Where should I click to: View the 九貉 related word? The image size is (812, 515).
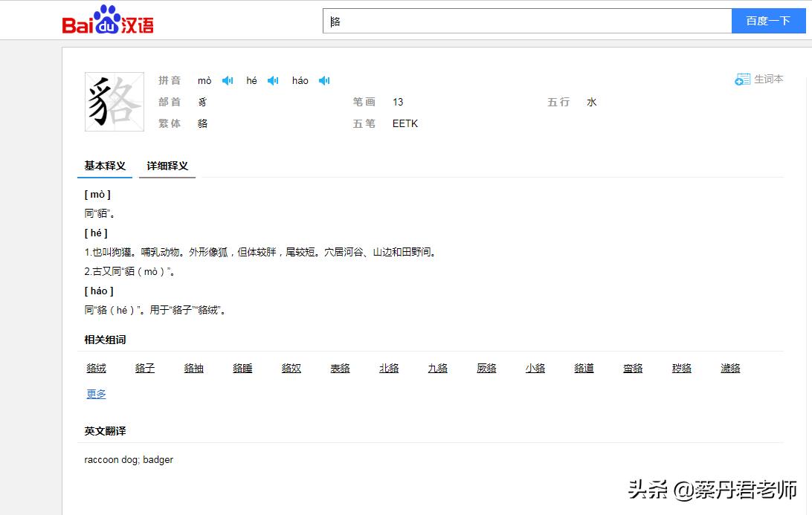pos(437,367)
